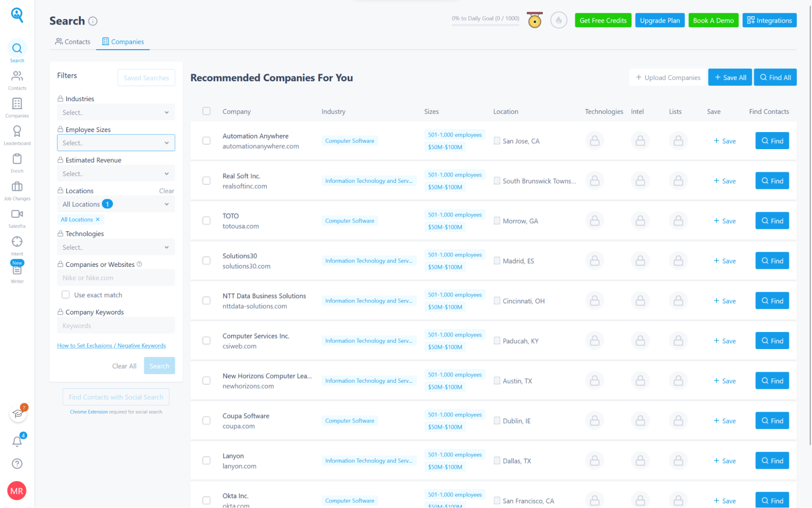Open How to Set Exclusions / Negative Keywords
Screen dimensions: 812x508
pos(111,345)
